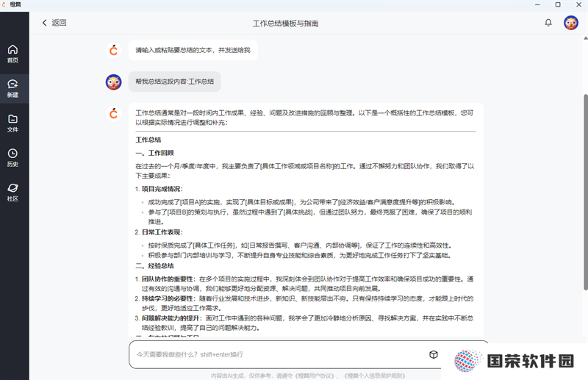Click the item 持续学习的必要性

168,298
